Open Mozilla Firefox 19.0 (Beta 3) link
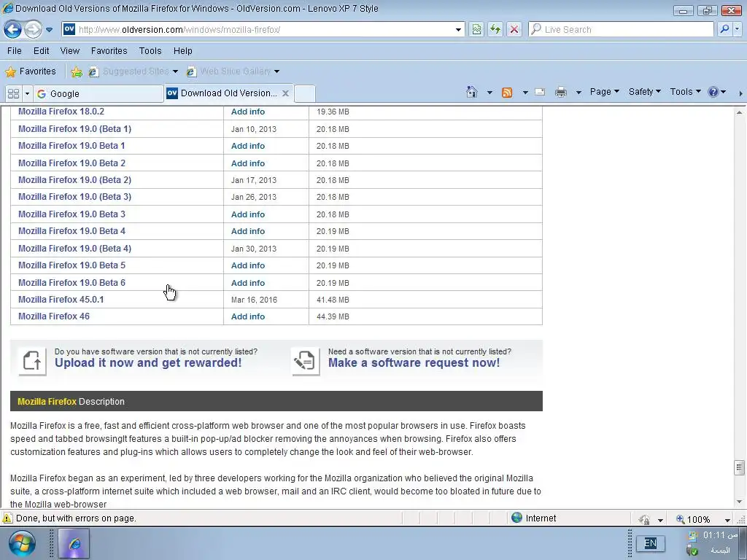The height and width of the screenshot is (560, 747). [75, 197]
